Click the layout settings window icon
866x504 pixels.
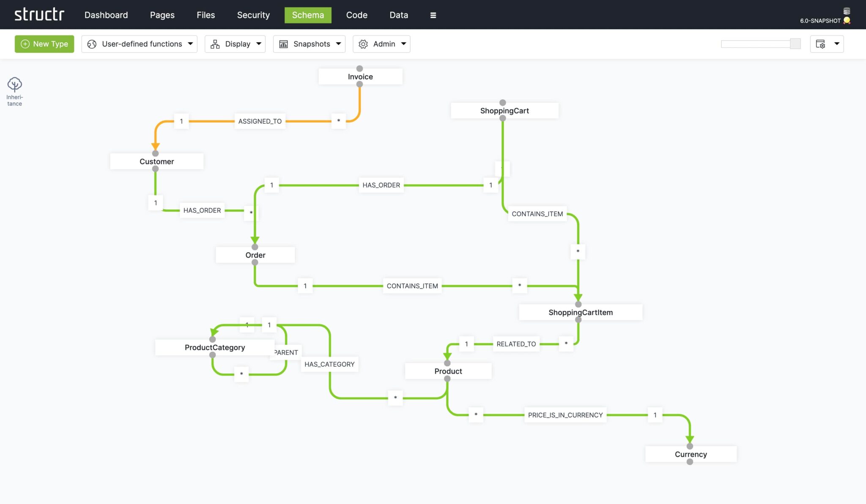click(x=820, y=44)
